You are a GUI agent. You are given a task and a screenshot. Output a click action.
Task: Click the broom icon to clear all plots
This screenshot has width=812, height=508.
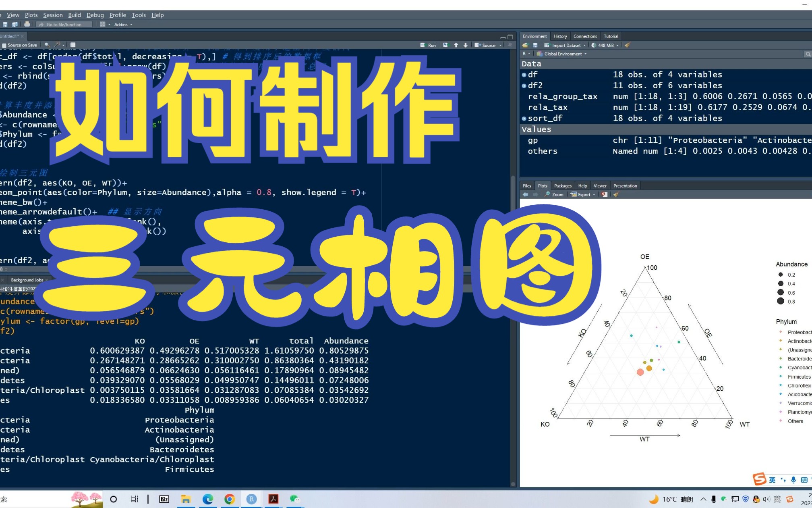pyautogui.click(x=616, y=194)
